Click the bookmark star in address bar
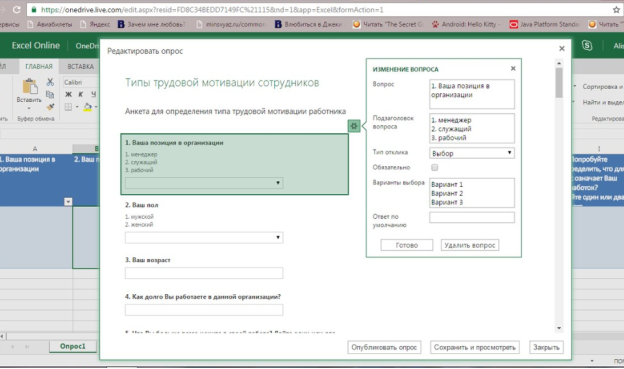Viewport: 624px width, 369px height. [616, 10]
